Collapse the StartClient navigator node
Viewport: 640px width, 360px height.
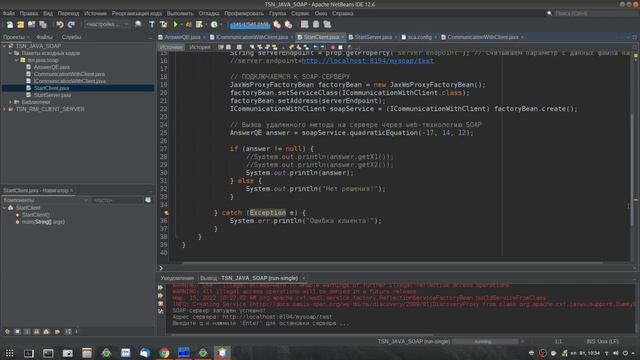tap(4, 208)
